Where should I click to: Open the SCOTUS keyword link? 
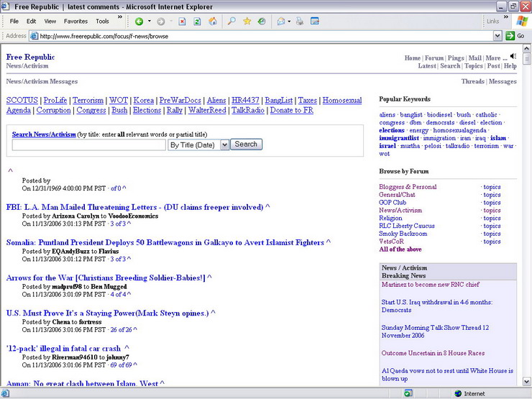tap(22, 100)
